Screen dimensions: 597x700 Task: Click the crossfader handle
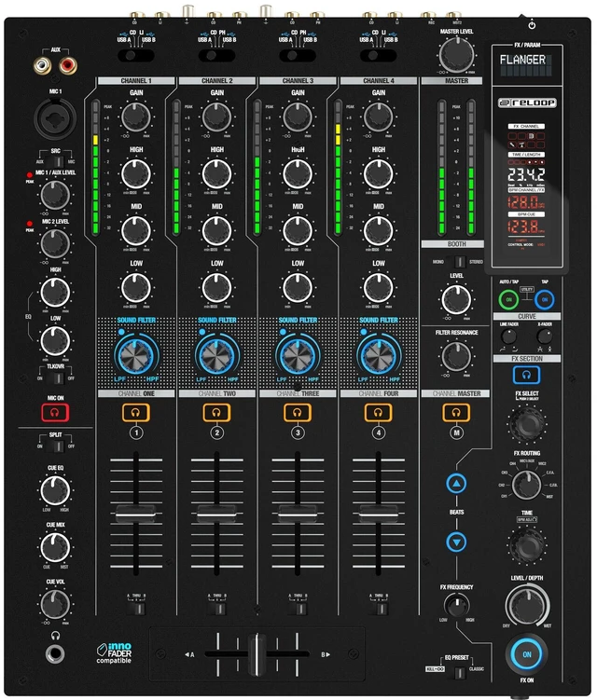pyautogui.click(x=257, y=654)
